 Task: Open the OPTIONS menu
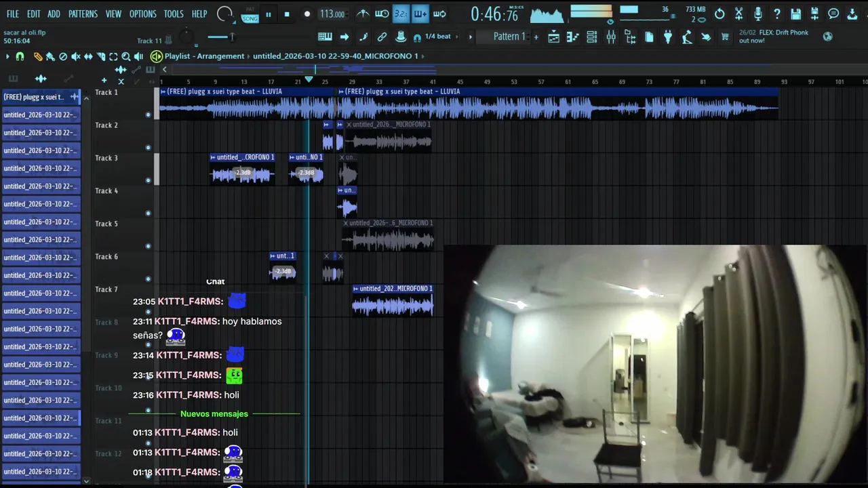point(142,14)
